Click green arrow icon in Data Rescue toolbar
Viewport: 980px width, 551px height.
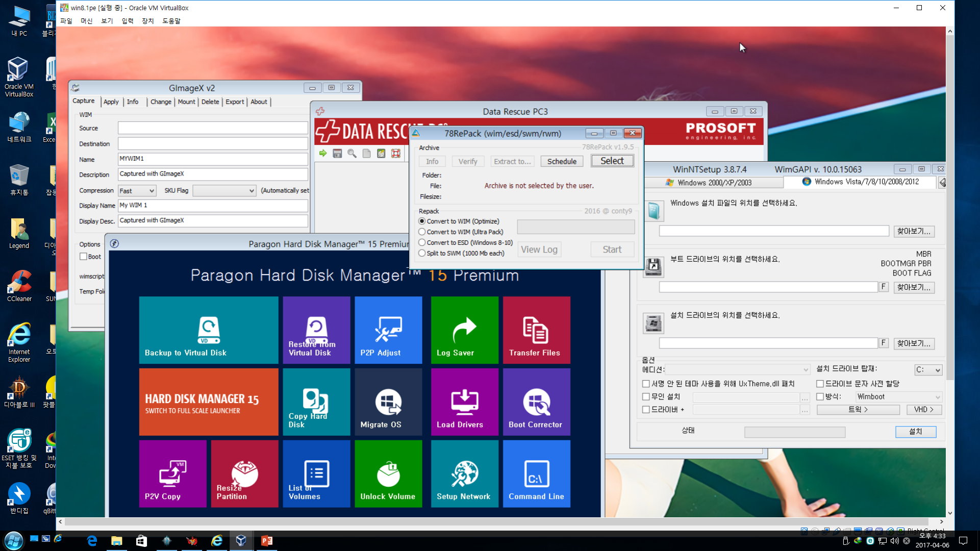click(x=323, y=153)
